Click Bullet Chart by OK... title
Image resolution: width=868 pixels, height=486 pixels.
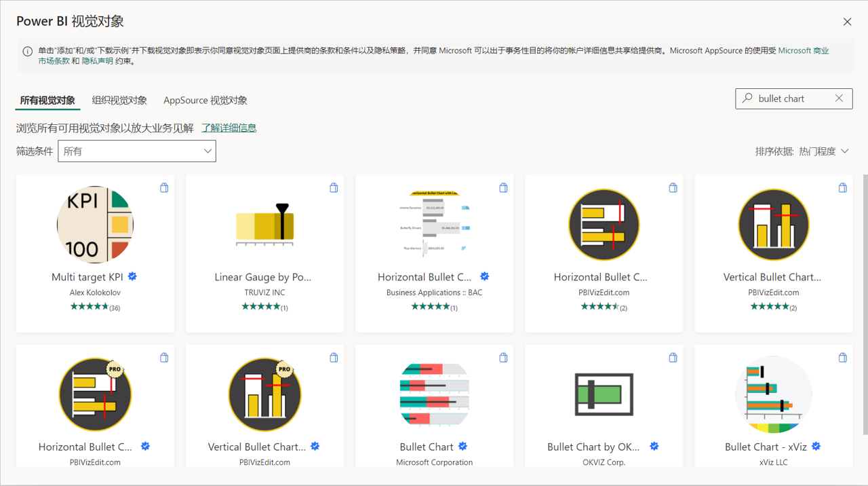coord(593,447)
